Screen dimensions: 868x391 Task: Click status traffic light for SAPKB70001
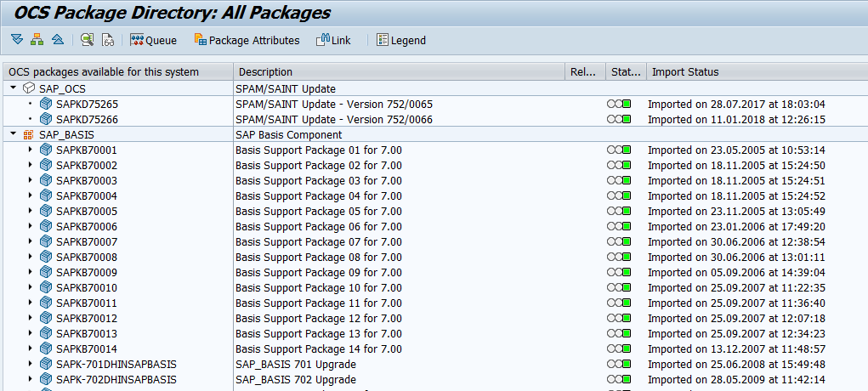point(619,150)
